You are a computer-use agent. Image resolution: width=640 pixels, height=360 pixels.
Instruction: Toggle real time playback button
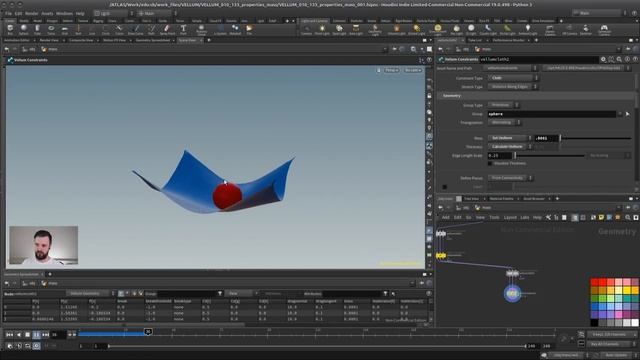[x=36, y=346]
